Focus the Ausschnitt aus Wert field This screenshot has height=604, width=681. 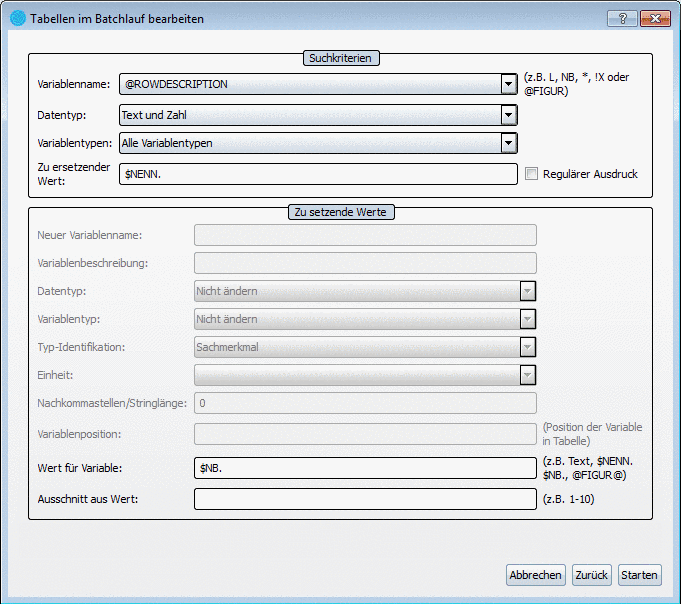[x=365, y=498]
